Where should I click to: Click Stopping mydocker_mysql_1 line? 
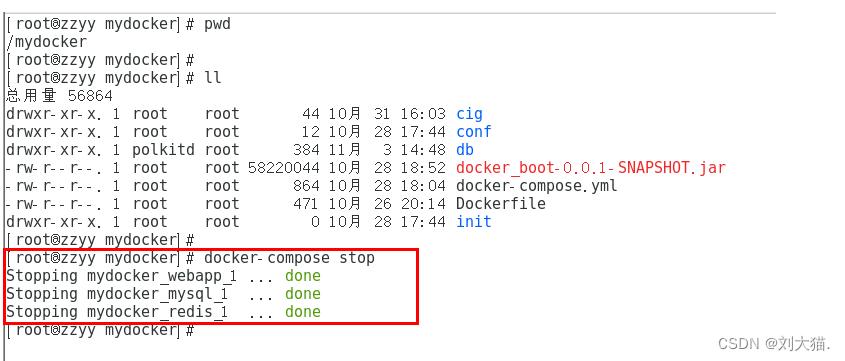point(163,294)
